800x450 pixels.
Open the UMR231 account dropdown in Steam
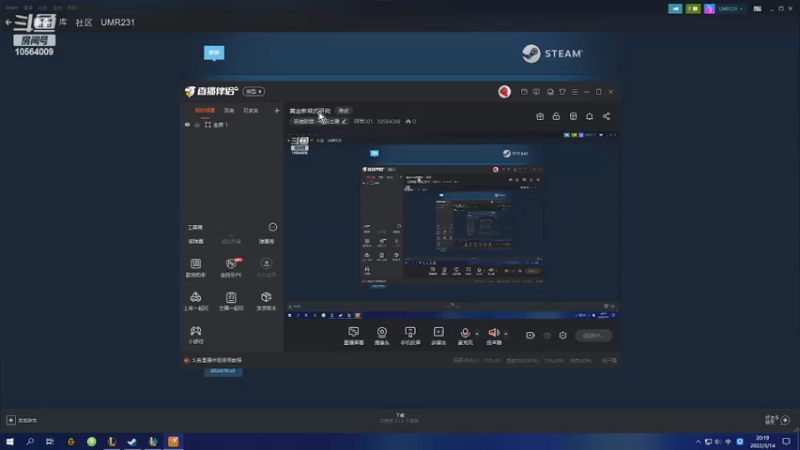tap(731, 9)
